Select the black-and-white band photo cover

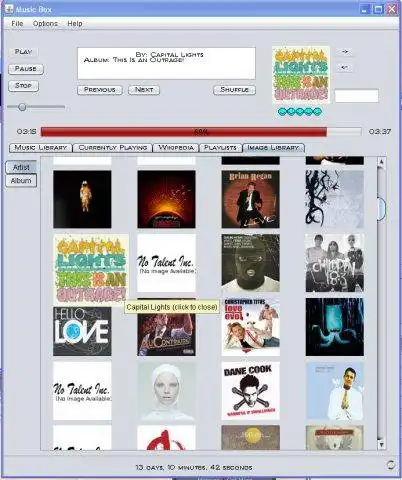[335, 263]
